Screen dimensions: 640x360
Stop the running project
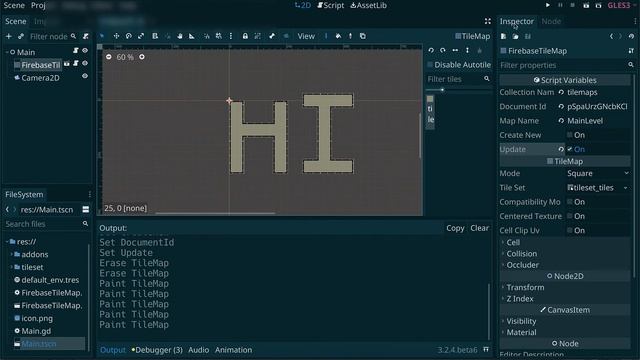573,5
